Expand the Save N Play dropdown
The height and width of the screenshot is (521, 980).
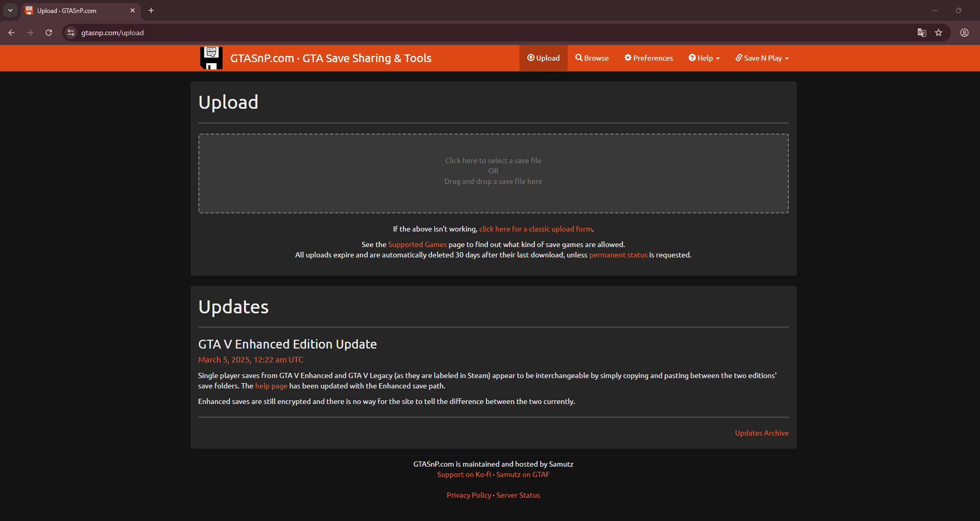click(762, 58)
